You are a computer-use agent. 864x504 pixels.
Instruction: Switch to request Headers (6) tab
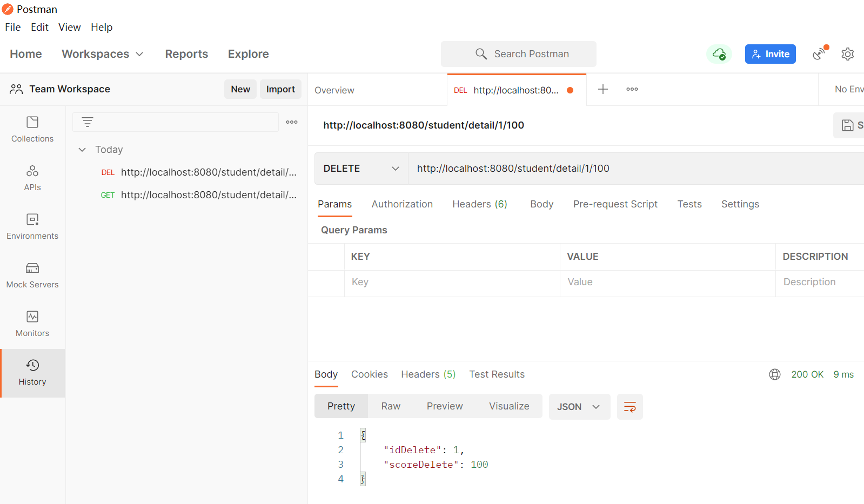click(480, 204)
